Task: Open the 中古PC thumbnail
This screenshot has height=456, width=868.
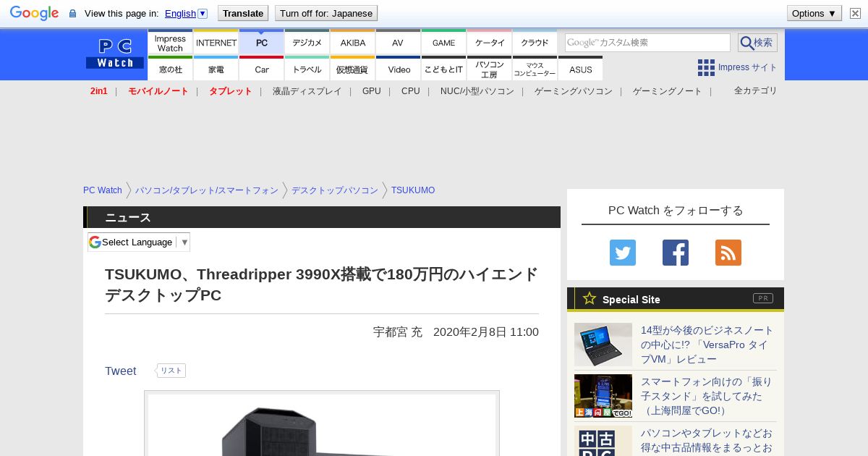Action: point(603,441)
